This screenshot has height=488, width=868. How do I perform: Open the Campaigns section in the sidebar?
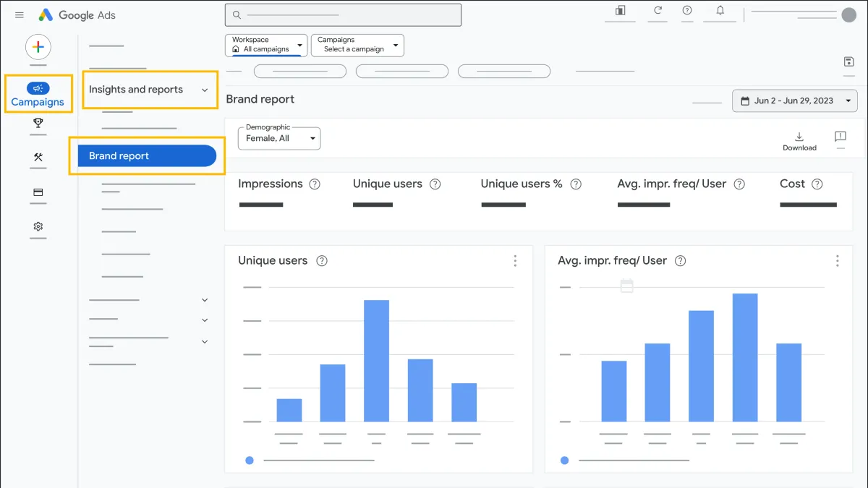[38, 93]
